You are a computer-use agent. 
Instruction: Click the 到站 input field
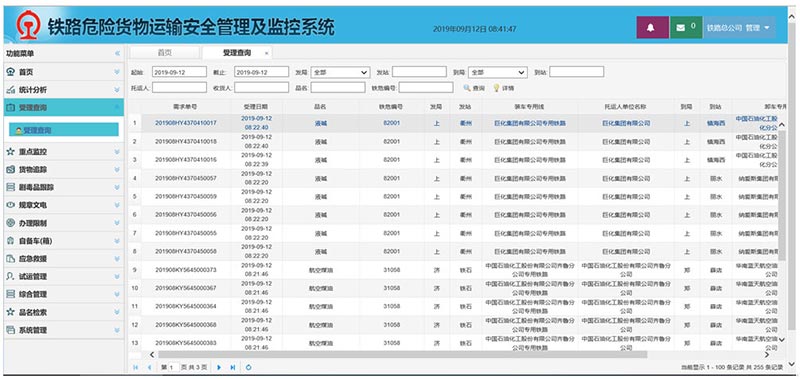[577, 72]
